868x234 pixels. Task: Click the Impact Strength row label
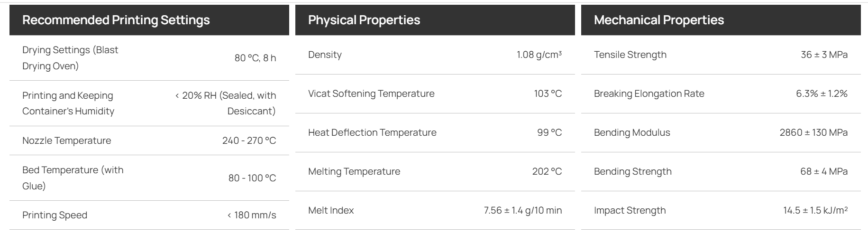tap(630, 210)
